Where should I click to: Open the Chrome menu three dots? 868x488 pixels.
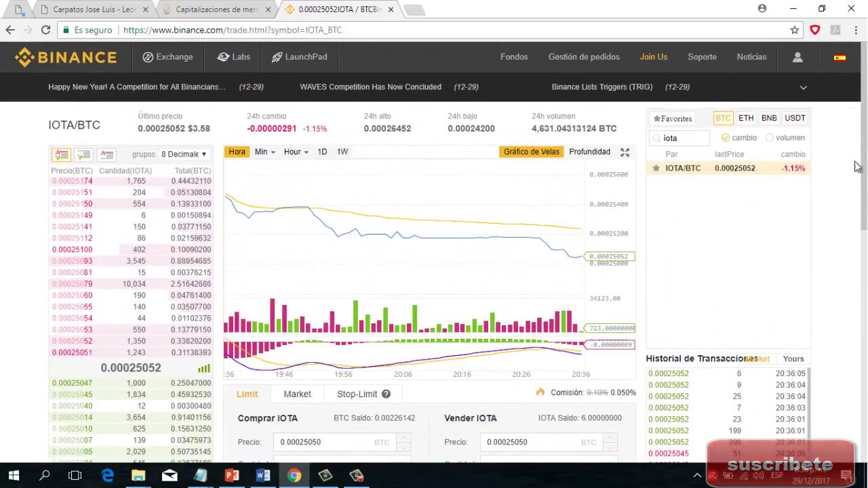[x=856, y=30]
